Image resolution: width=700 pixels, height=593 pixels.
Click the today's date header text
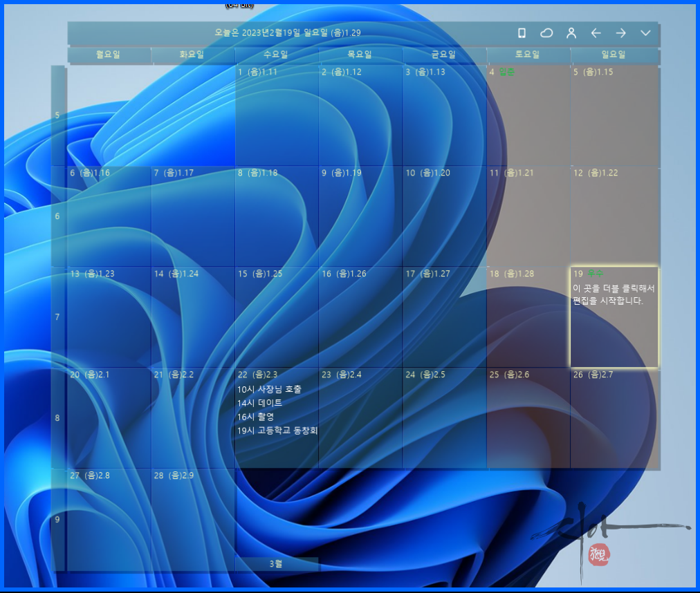[x=288, y=32]
